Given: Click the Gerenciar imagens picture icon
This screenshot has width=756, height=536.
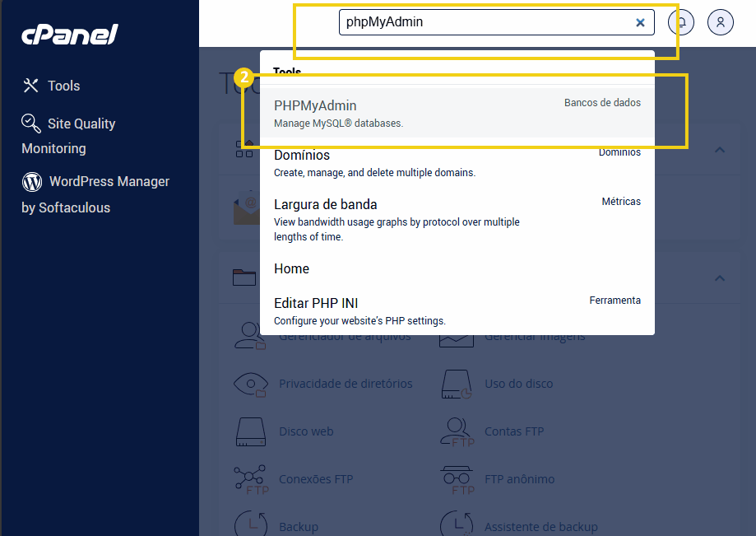Looking at the screenshot, I should tap(456, 340).
